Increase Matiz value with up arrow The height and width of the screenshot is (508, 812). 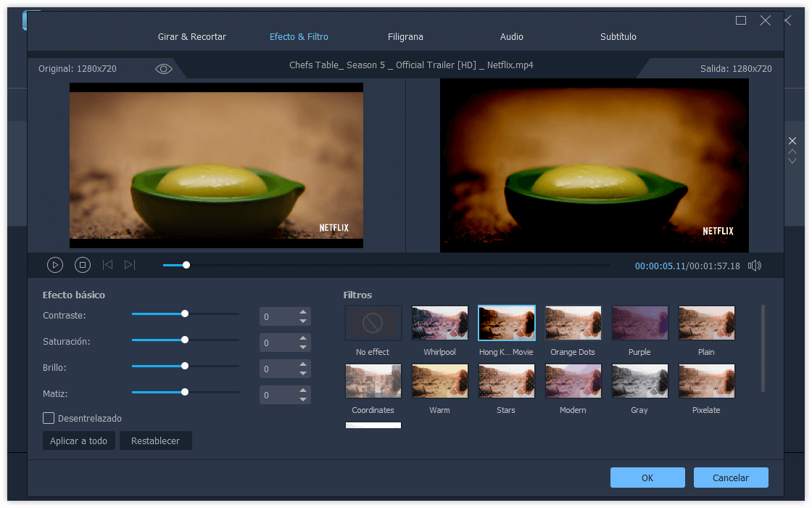click(x=303, y=390)
